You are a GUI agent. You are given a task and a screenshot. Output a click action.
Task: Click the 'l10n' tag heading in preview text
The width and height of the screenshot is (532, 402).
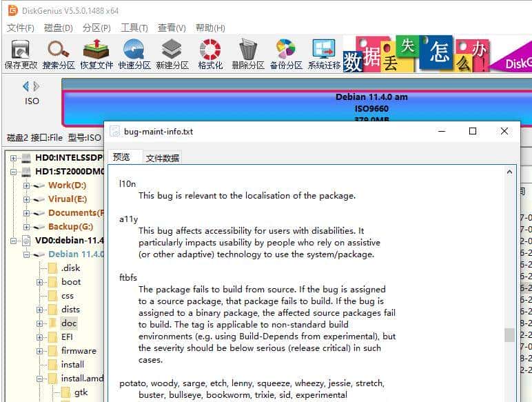(x=127, y=184)
